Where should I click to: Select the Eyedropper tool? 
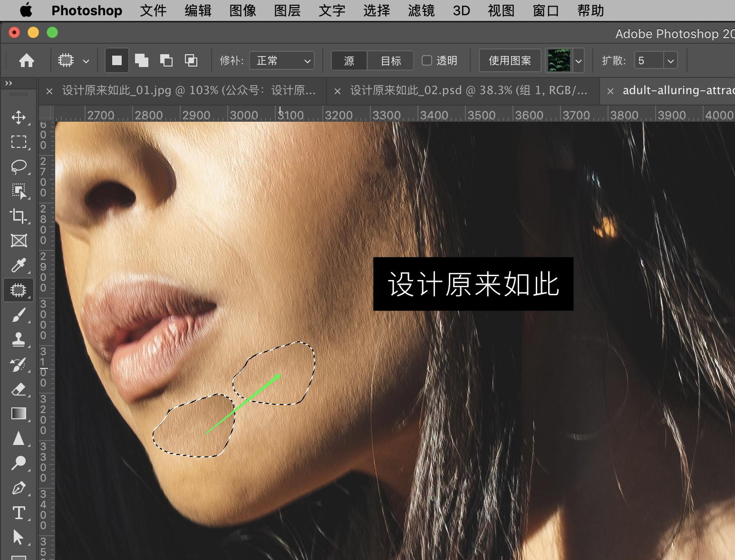19,265
